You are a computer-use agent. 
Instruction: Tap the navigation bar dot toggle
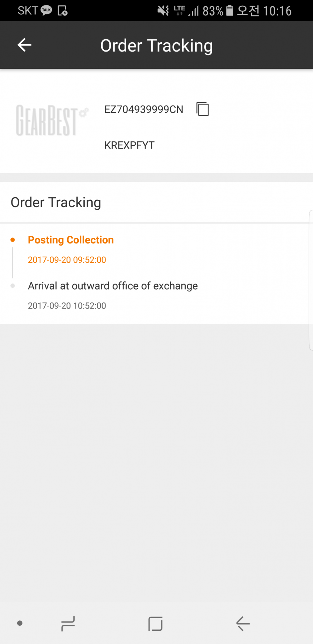coord(20,623)
